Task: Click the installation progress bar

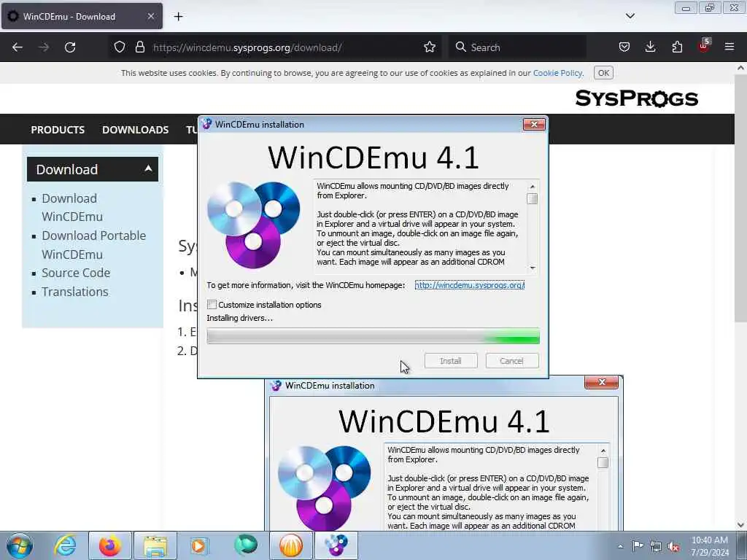Action: click(373, 335)
